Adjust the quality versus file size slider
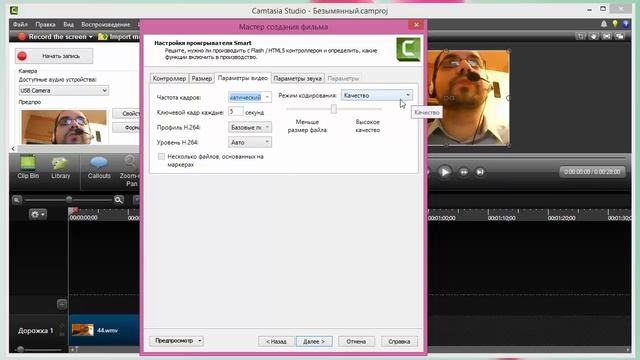 click(334, 109)
